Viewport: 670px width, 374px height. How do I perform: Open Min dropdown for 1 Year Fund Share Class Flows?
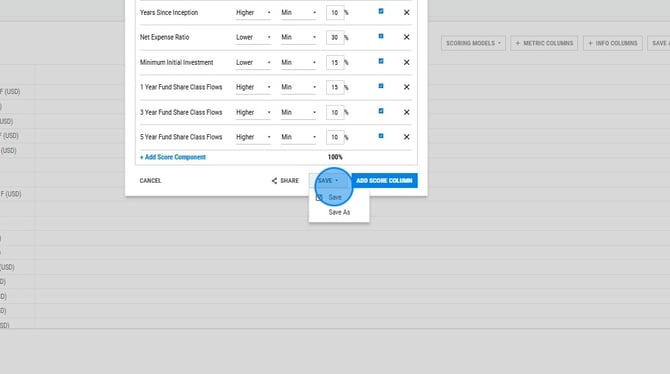[299, 87]
